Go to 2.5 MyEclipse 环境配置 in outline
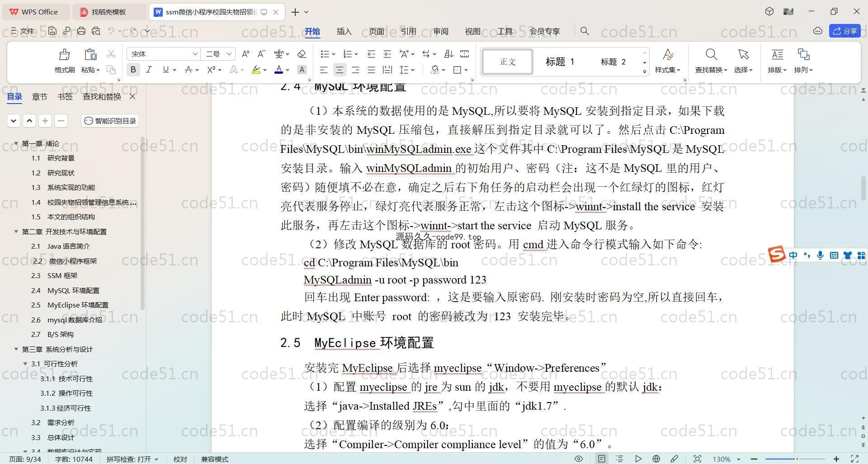The image size is (868, 464). pyautogui.click(x=70, y=305)
